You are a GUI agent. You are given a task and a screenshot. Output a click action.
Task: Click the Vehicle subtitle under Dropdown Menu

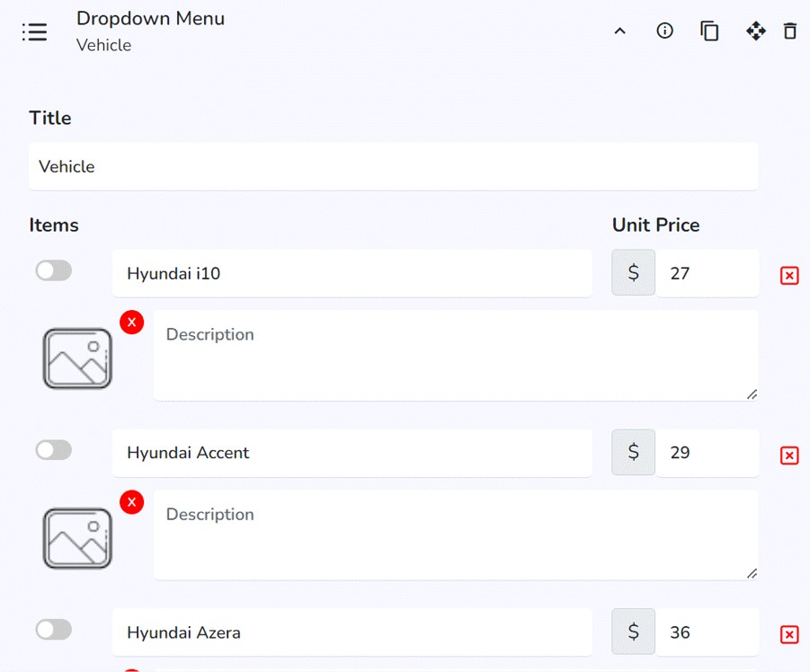pyautogui.click(x=103, y=46)
